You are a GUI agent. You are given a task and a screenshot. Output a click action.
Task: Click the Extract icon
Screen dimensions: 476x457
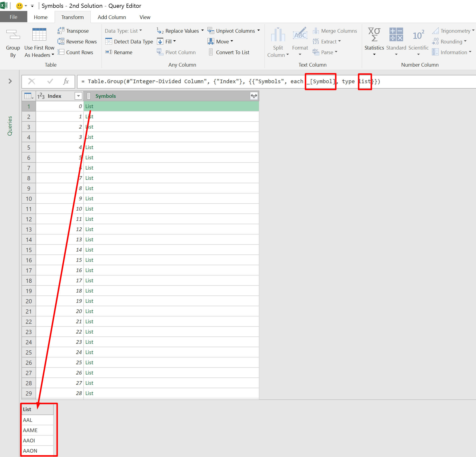click(x=316, y=41)
